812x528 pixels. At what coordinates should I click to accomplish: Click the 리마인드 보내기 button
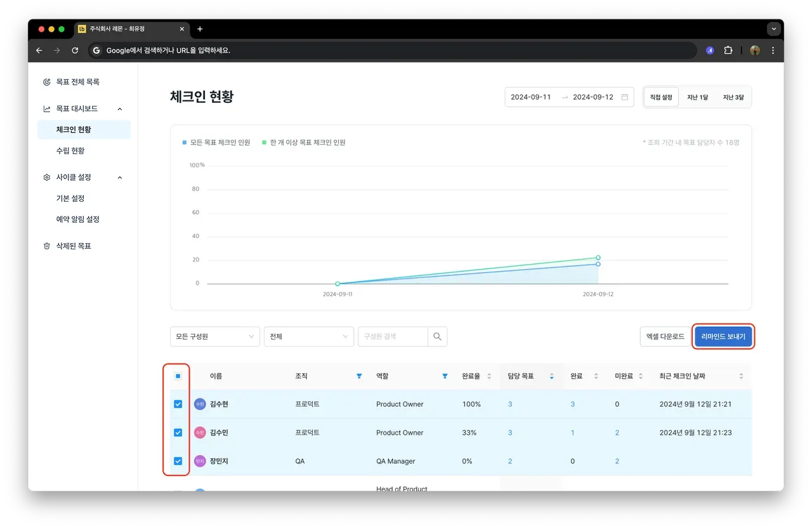(x=723, y=336)
